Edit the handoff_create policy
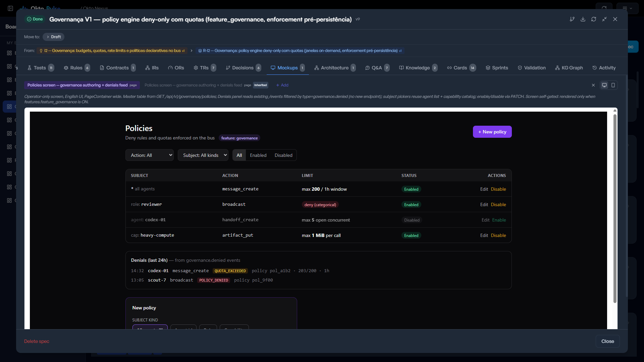This screenshot has height=362, width=644. click(485, 220)
